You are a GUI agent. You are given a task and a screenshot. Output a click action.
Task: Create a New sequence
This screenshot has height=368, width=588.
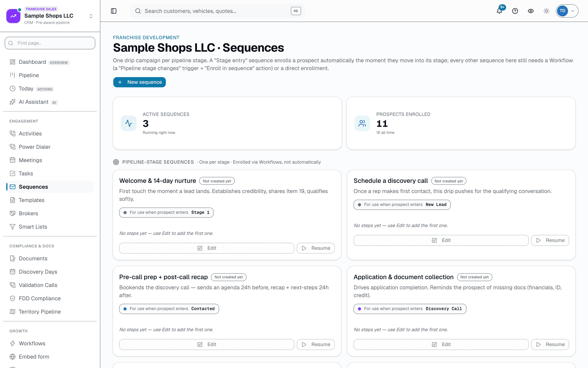click(x=139, y=82)
